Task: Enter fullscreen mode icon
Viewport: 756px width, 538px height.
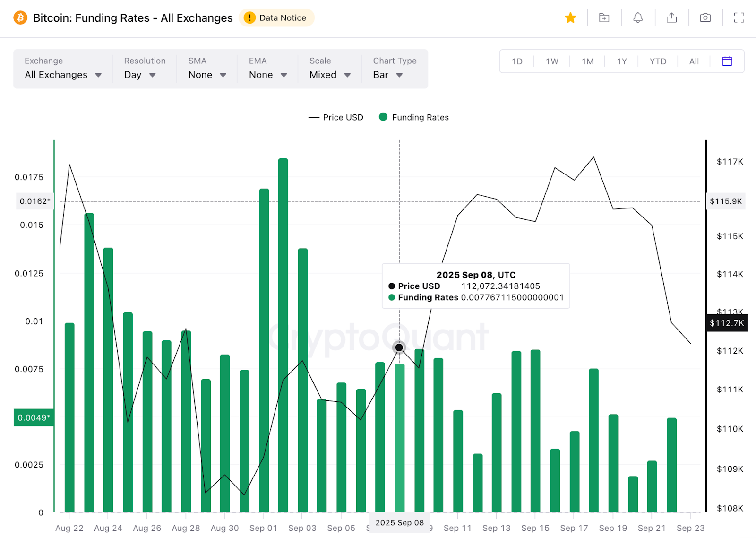Action: click(739, 18)
